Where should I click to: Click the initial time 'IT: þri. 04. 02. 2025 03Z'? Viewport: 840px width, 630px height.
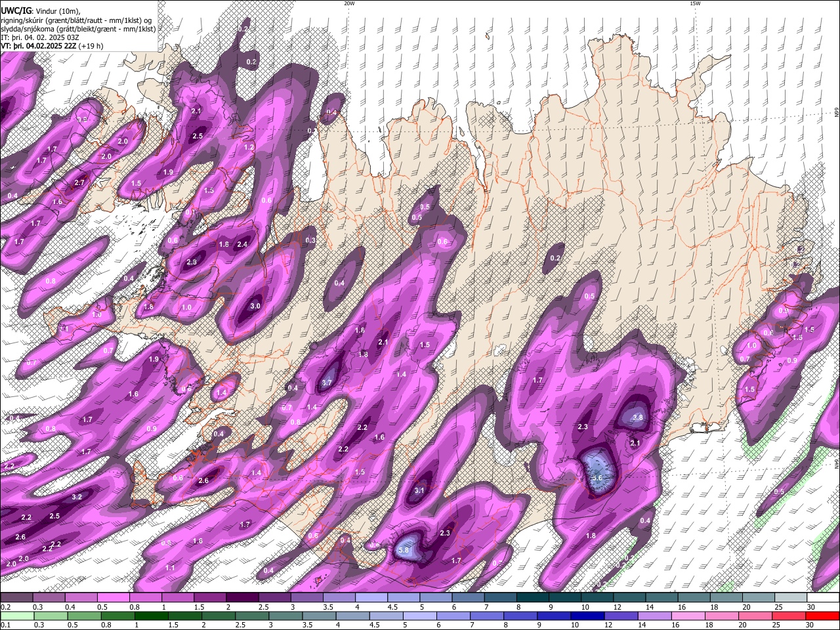click(40, 37)
